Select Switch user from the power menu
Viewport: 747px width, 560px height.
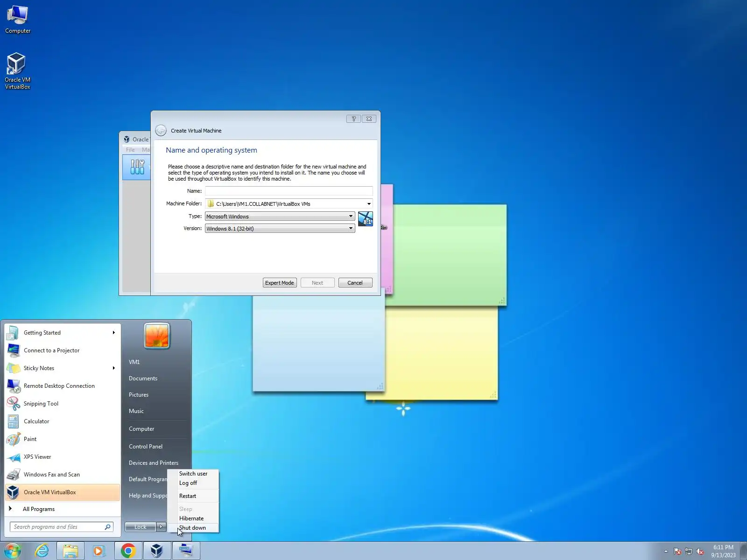click(x=193, y=474)
